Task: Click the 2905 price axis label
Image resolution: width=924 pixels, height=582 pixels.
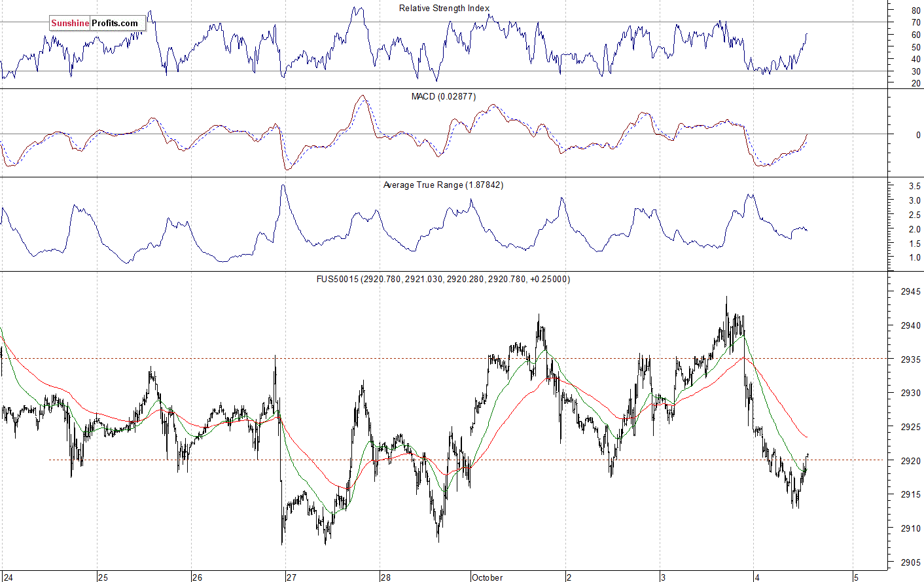Action: (910, 562)
